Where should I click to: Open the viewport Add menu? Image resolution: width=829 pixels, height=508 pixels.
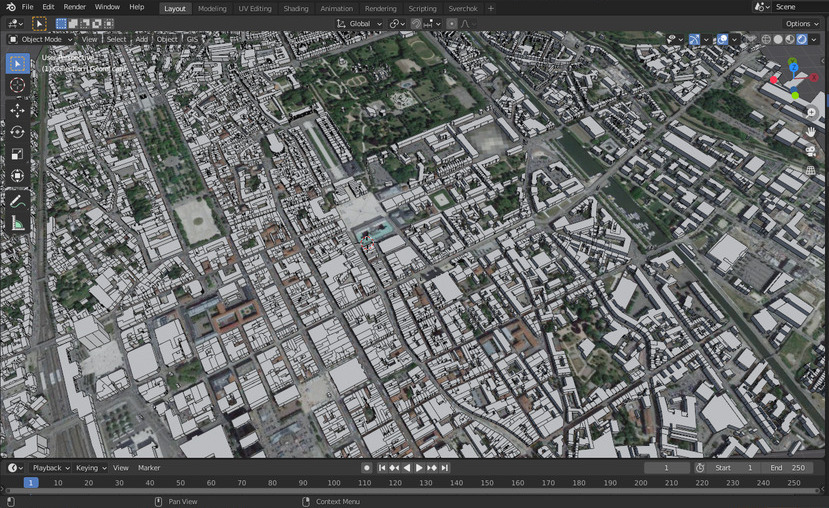click(141, 40)
